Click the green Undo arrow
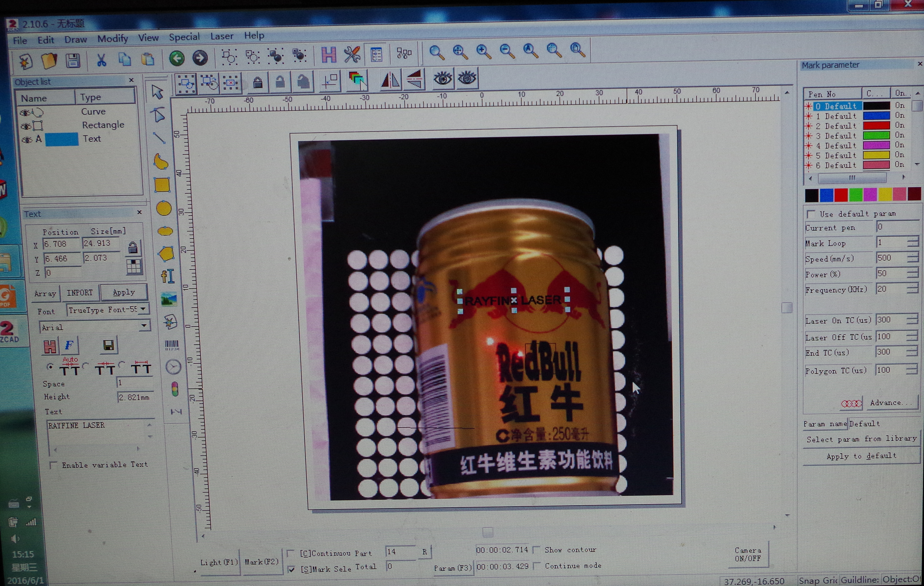The height and width of the screenshot is (586, 924). pos(177,58)
